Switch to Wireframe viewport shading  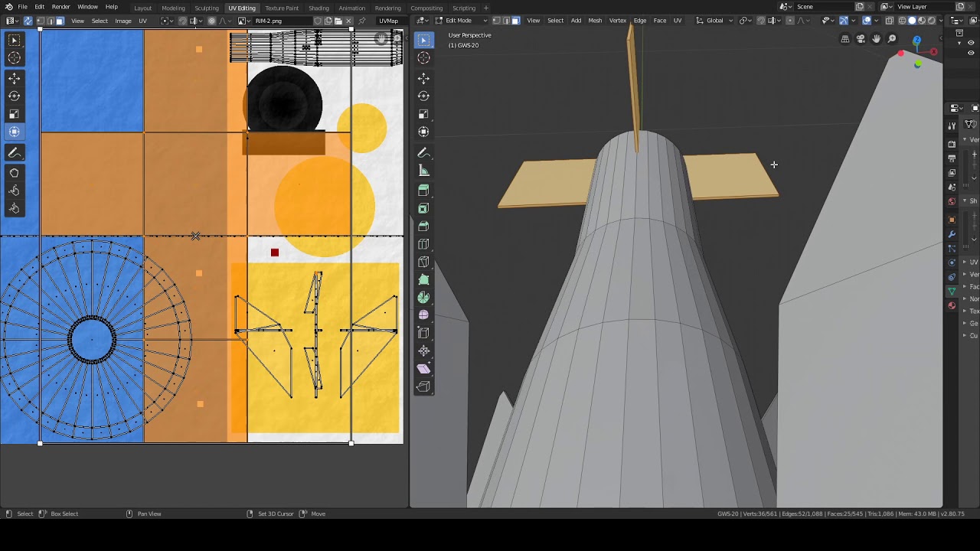pos(902,21)
